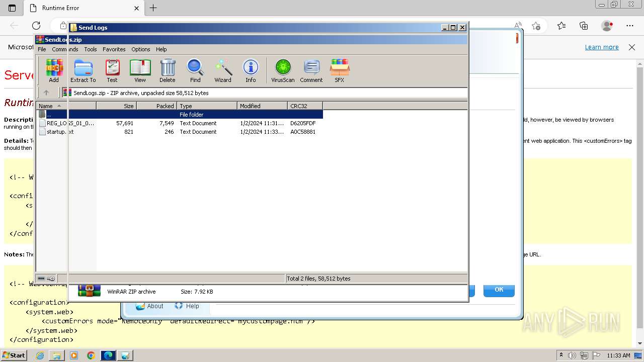
Task: Run the Test archive tool
Action: click(x=112, y=70)
